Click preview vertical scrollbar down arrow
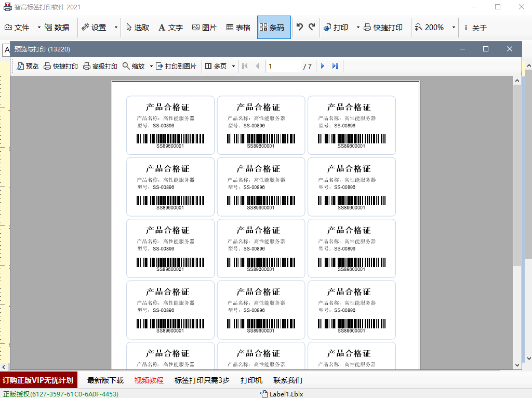Viewport: 532px width, 398px height. coord(517,365)
